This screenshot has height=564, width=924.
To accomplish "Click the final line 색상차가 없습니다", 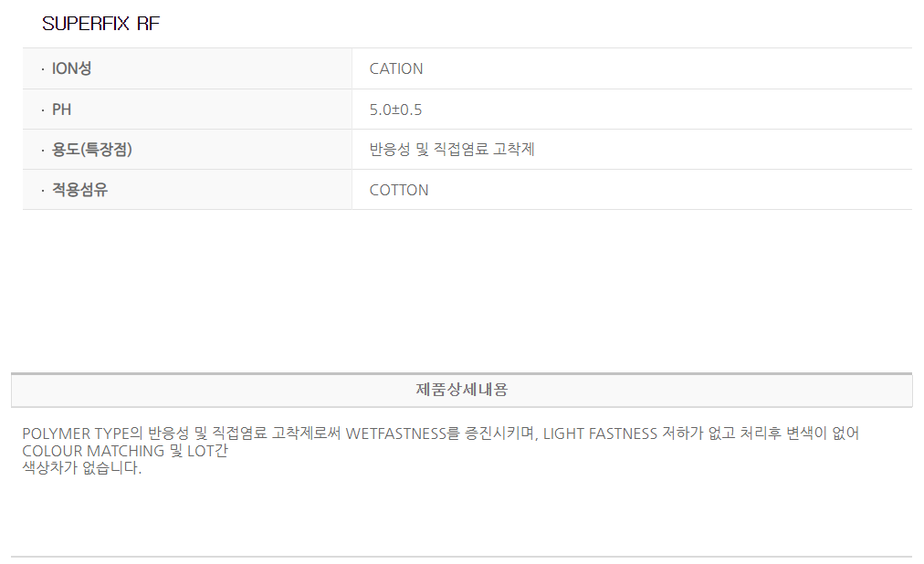I will (x=82, y=469).
